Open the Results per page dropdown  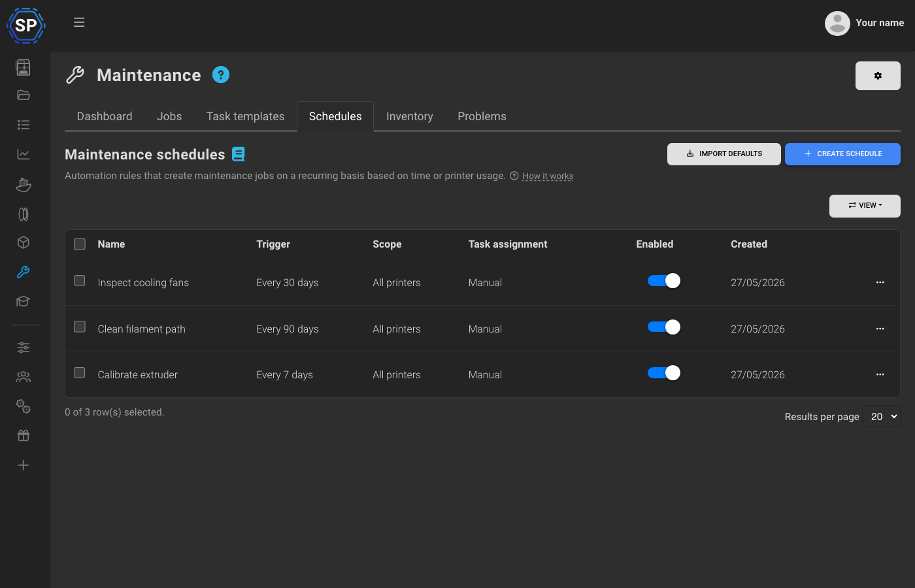pos(881,416)
